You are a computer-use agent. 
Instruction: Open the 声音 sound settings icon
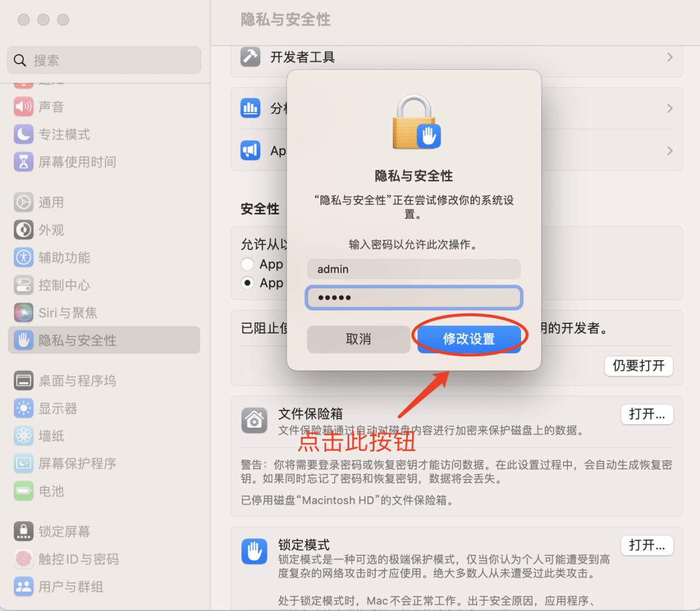pyautogui.click(x=23, y=107)
